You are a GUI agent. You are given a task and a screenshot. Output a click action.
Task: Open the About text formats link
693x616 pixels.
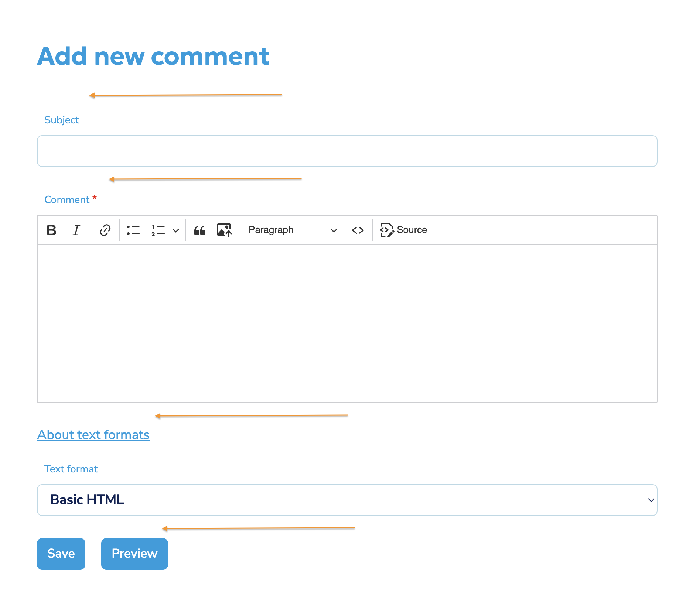coord(93,434)
